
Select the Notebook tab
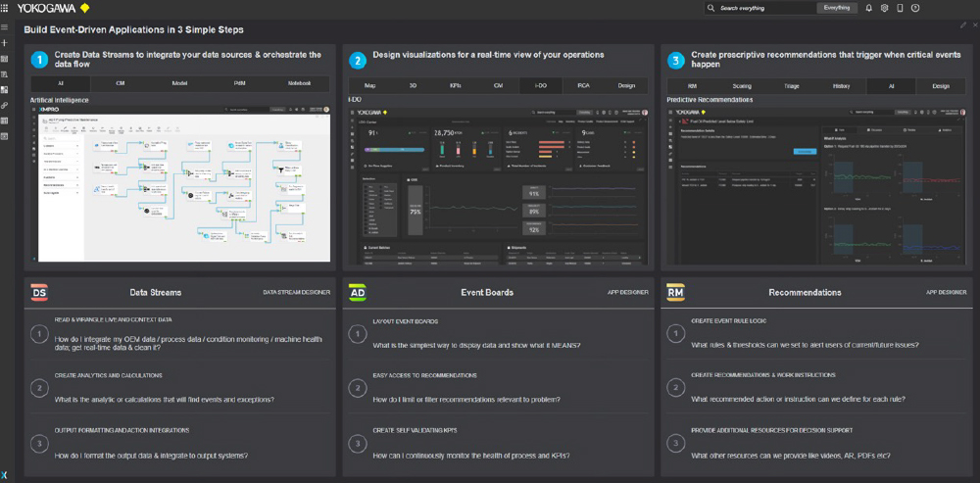[x=299, y=85]
